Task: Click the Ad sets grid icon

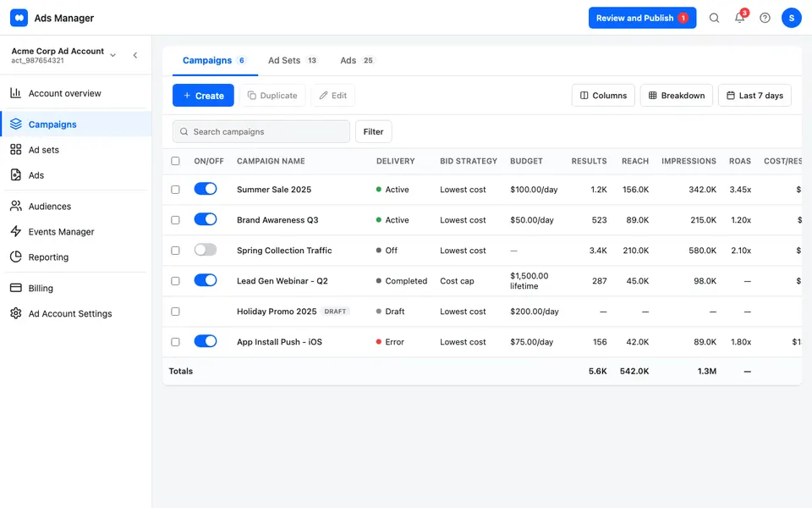Action: point(16,149)
